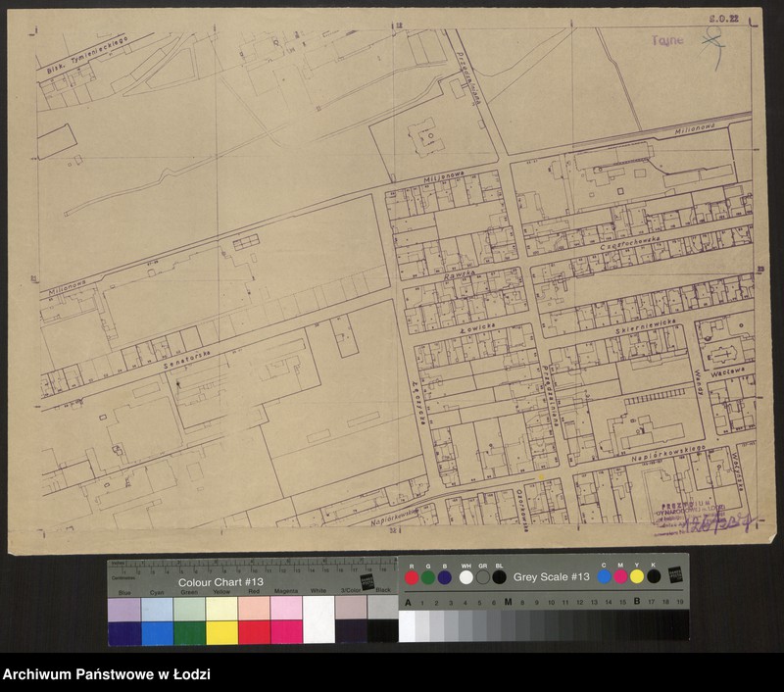Screen dimensions: 784x692
Task: Select the "Rawska" street label on the map
Action: pyautogui.click(x=456, y=277)
